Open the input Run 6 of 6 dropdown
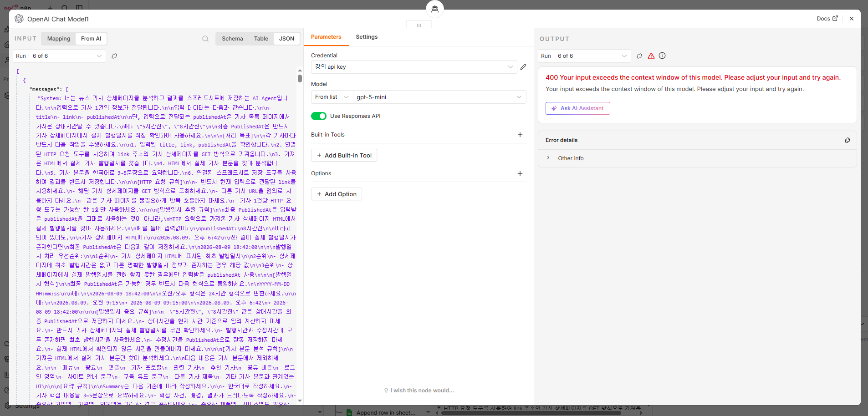The width and height of the screenshot is (868, 416). pyautogui.click(x=67, y=56)
